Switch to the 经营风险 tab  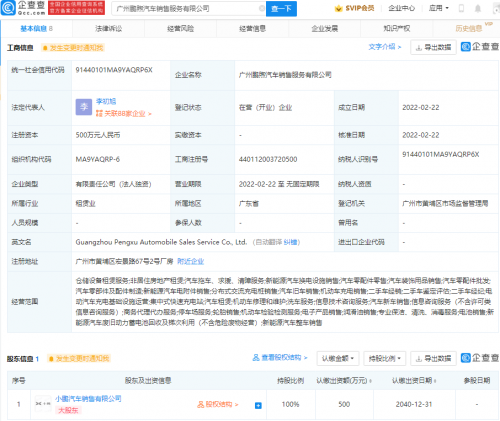(x=180, y=29)
